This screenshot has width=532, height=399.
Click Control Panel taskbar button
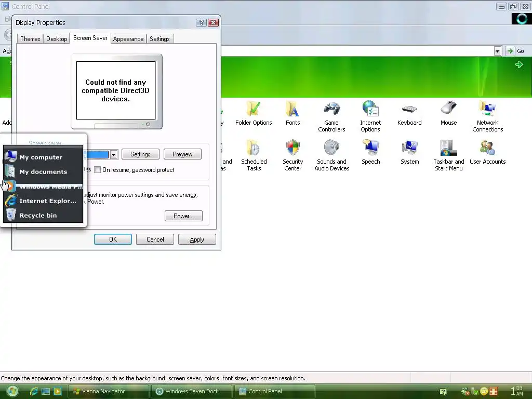tap(275, 391)
